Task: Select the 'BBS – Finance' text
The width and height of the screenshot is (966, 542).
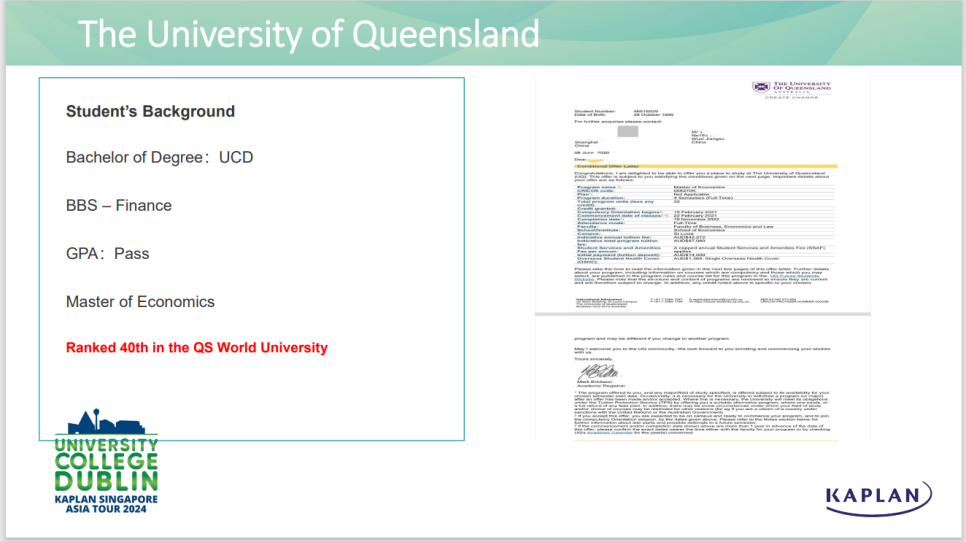Action: tap(119, 206)
